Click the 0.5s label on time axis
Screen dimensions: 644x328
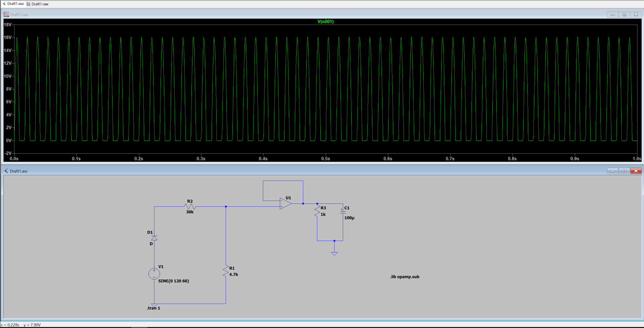click(325, 159)
